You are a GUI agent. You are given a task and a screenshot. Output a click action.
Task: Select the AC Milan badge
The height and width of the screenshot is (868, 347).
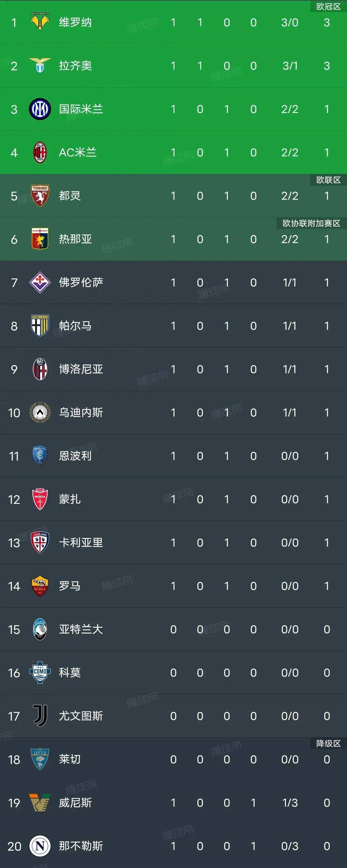[x=40, y=152]
